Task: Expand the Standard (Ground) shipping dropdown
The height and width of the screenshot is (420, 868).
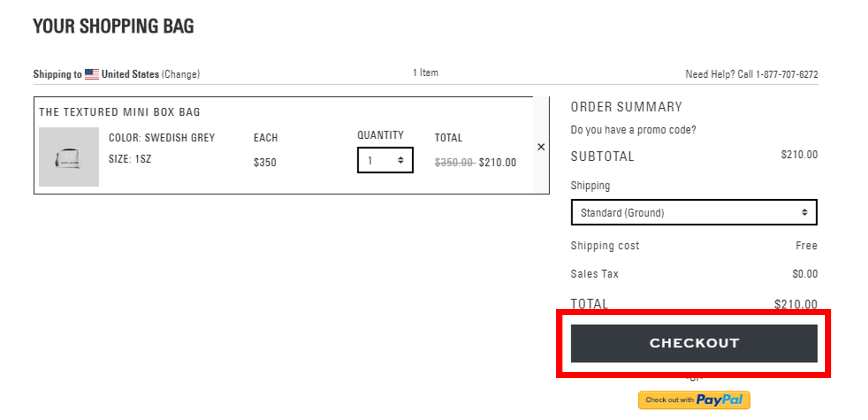Action: [694, 213]
